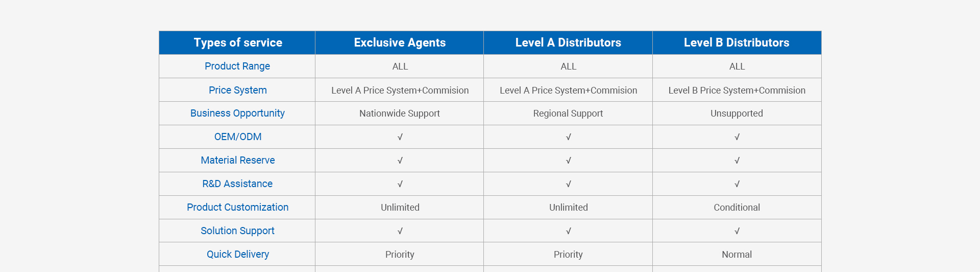This screenshot has height=272, width=980.
Task: Click the Solution Support row label
Action: [x=237, y=231]
